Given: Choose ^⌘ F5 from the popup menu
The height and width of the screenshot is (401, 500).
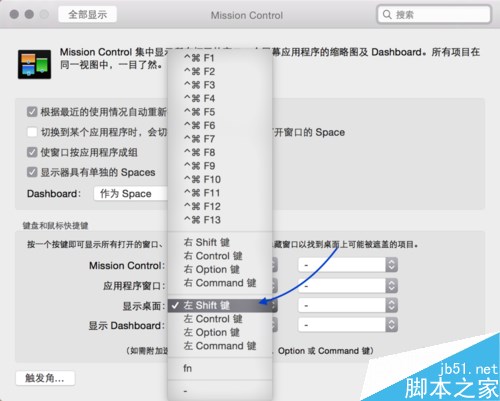Looking at the screenshot, I should (x=220, y=112).
